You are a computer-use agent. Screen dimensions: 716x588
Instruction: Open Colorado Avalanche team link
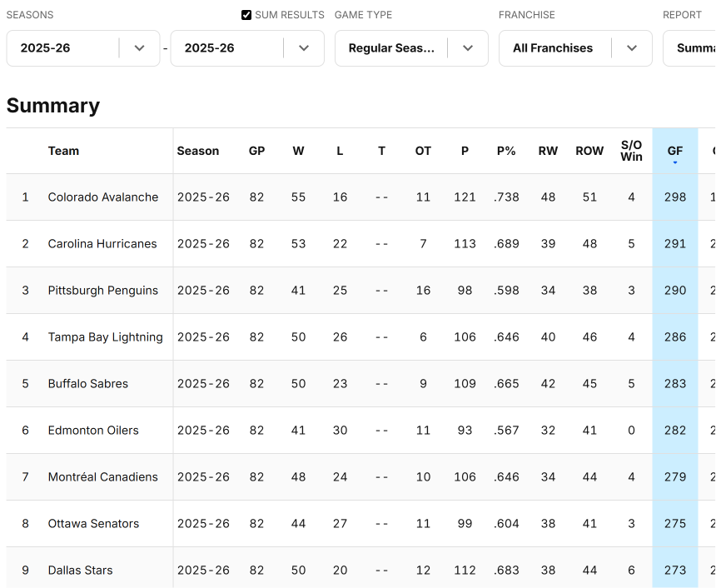click(x=103, y=197)
